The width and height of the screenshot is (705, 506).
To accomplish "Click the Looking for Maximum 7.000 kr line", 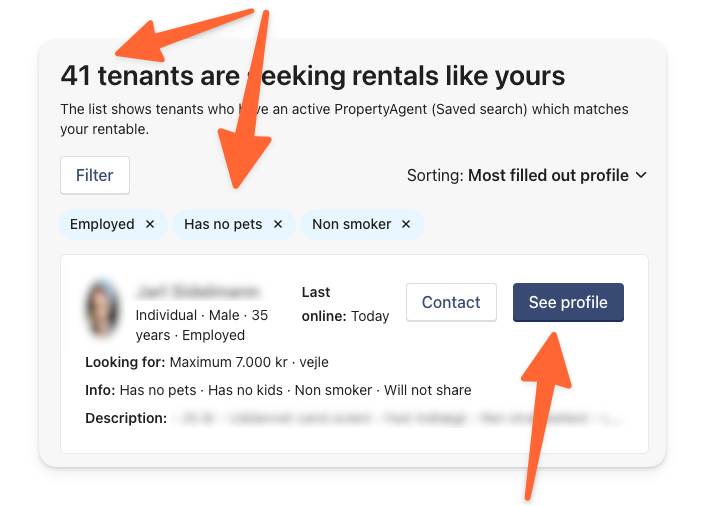I will tap(207, 362).
